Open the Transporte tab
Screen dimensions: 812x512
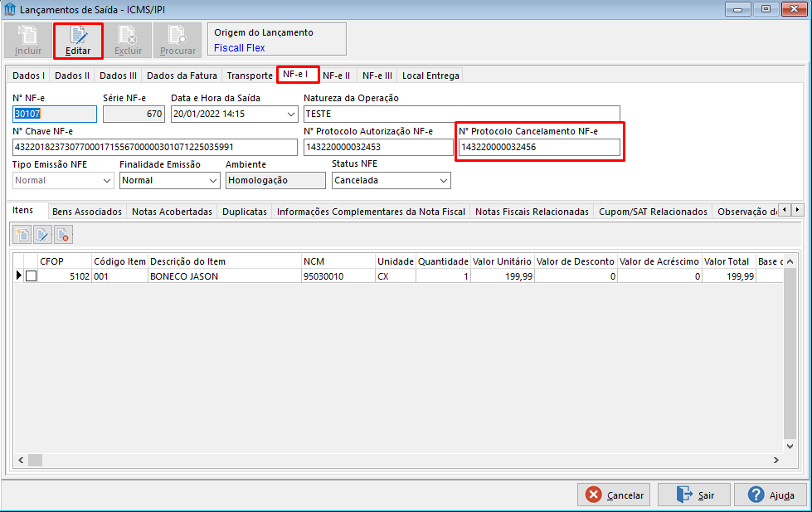coord(250,76)
